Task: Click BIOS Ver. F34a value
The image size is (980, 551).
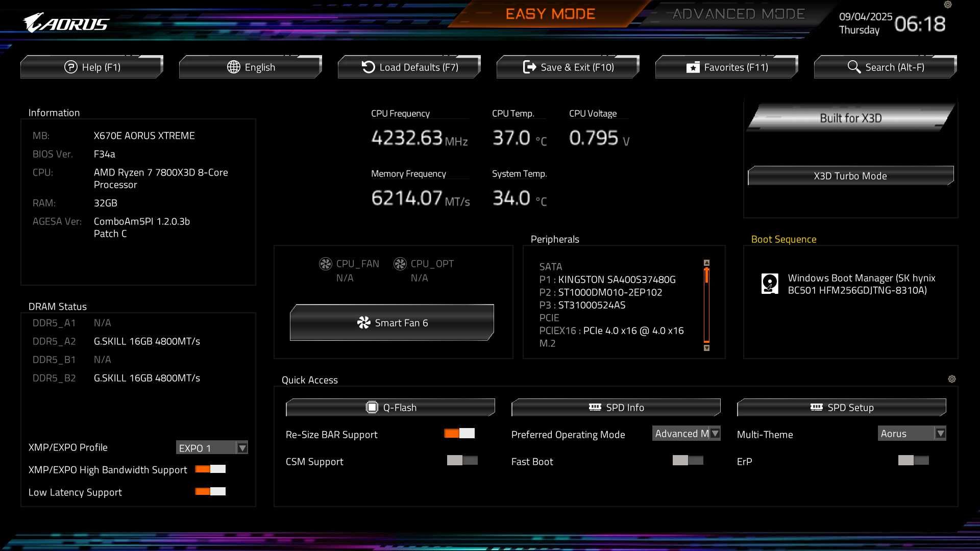Action: tap(104, 154)
